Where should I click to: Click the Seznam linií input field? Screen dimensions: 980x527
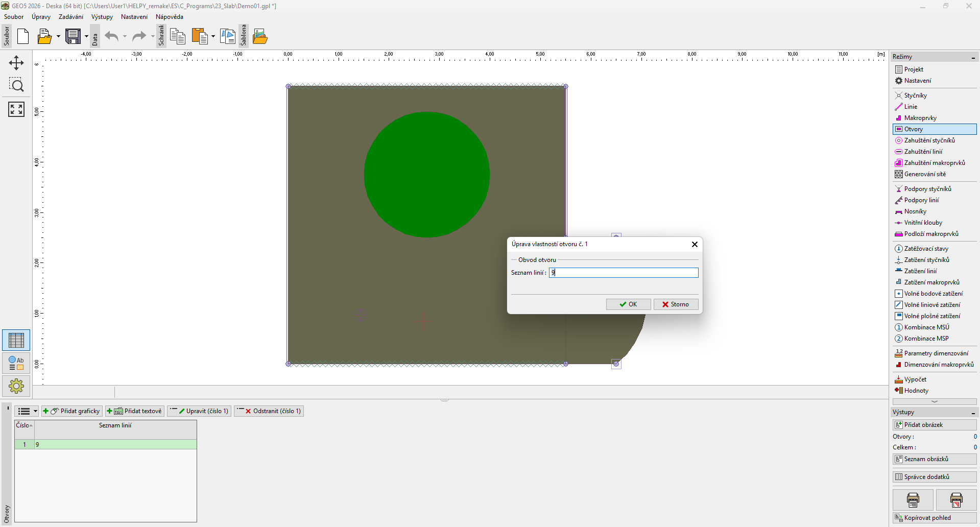(624, 273)
